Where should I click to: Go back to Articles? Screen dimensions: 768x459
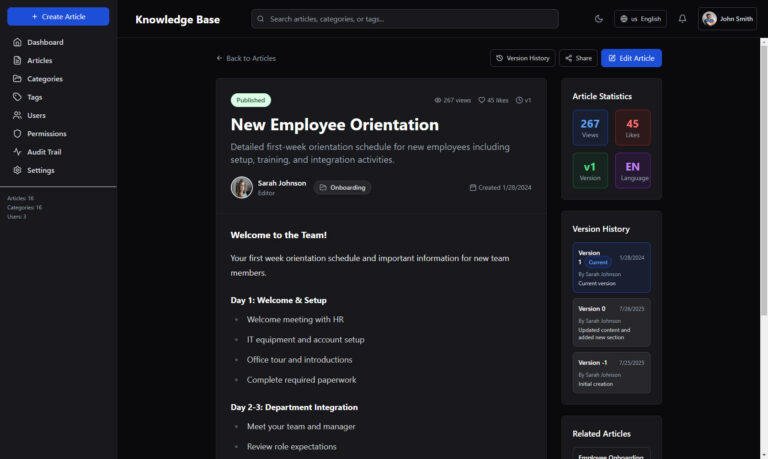coord(246,58)
